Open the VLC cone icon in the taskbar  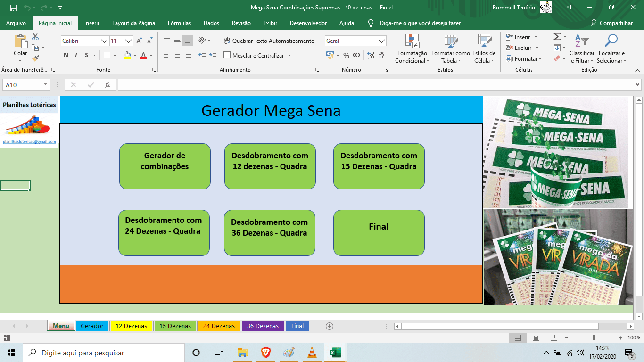pyautogui.click(x=312, y=353)
